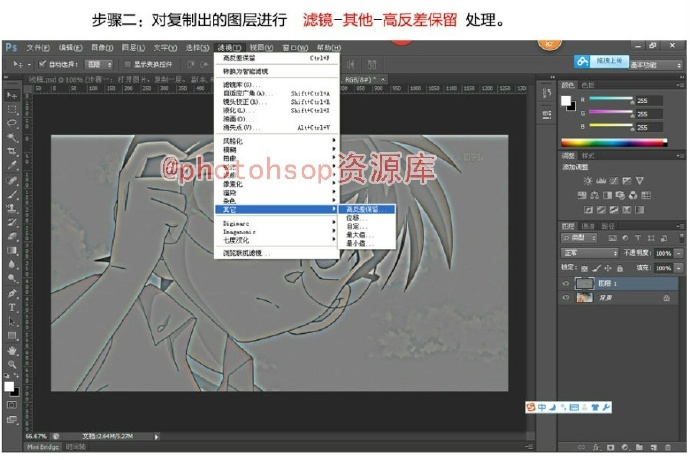690x460 pixels.
Task: Select the Path Selection tool
Action: tap(12, 321)
